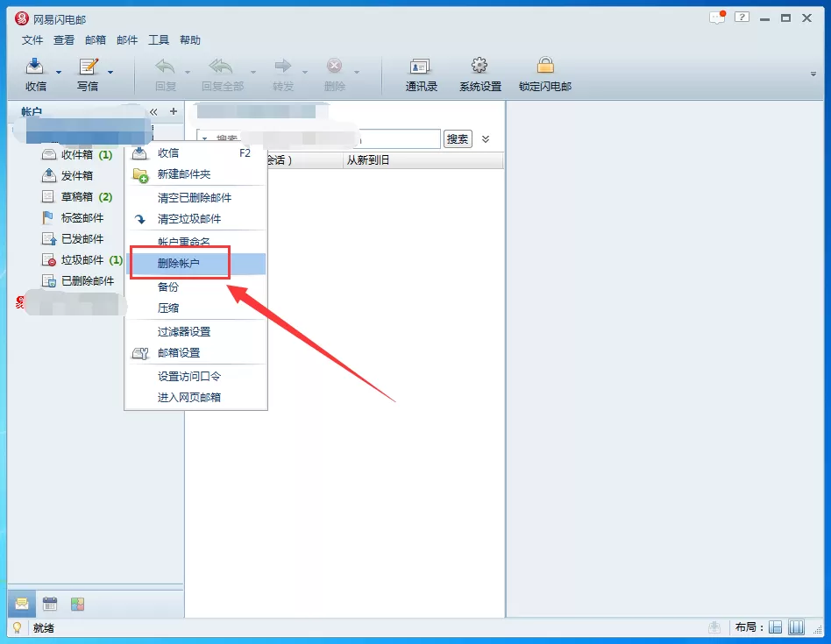This screenshot has height=644, width=831.
Task: Select horizontal split layout icon
Action: 775,627
